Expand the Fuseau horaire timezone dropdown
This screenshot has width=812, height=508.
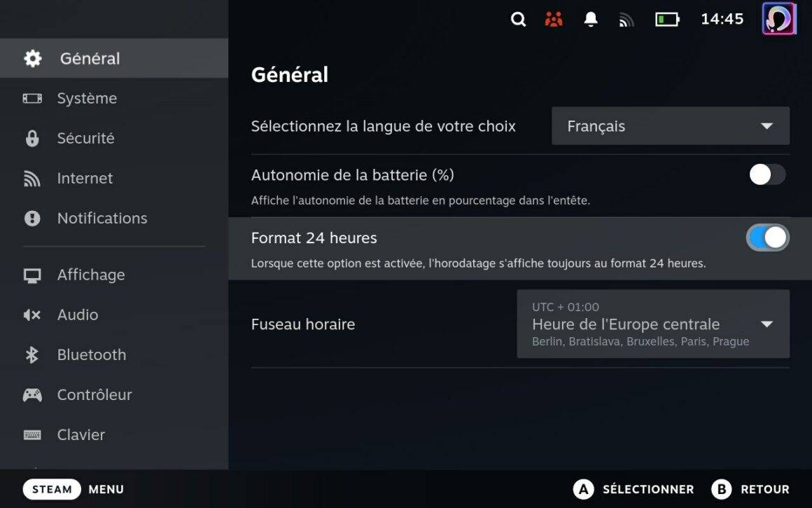(653, 324)
